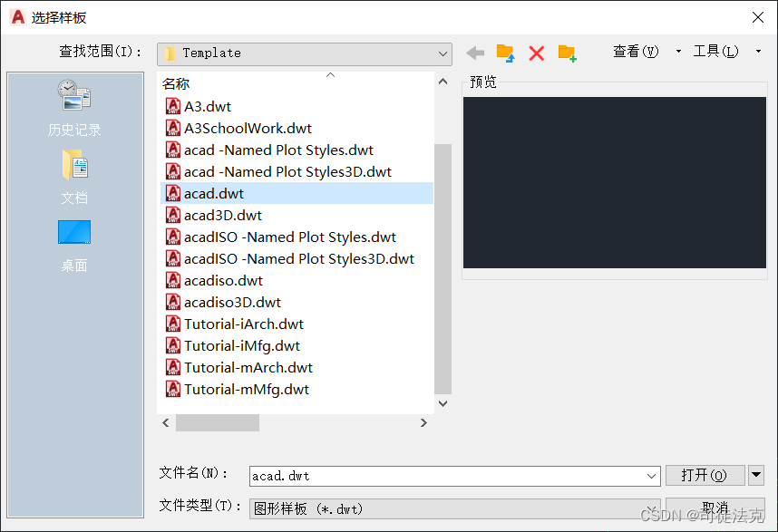Click the horizontal scroll left arrow
Image resolution: width=778 pixels, height=532 pixels.
166,423
